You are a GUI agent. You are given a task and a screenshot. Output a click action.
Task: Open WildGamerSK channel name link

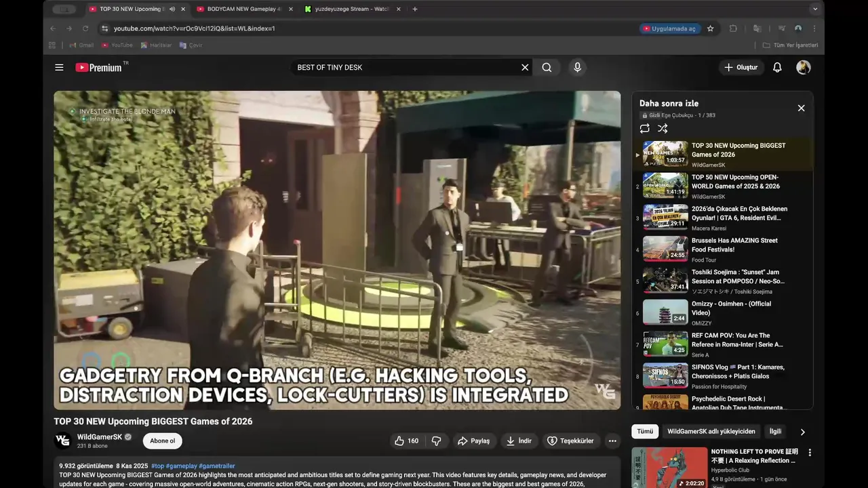[x=100, y=437]
